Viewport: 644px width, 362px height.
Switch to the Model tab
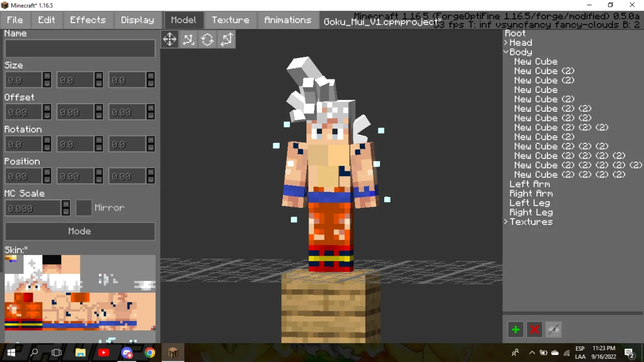(184, 20)
